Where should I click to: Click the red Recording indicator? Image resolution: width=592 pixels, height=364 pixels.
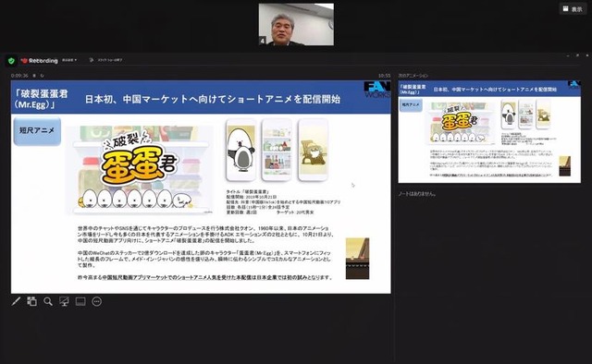[40, 60]
